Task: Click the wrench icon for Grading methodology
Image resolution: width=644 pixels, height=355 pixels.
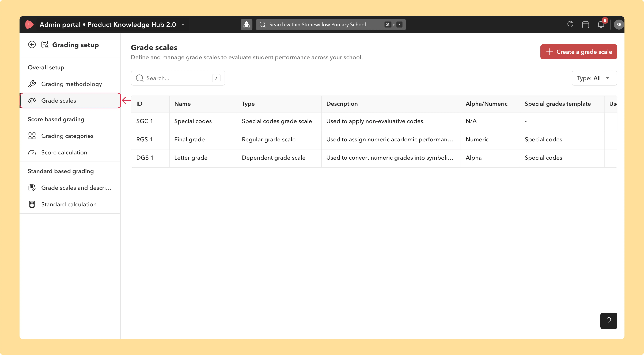Action: pos(32,84)
